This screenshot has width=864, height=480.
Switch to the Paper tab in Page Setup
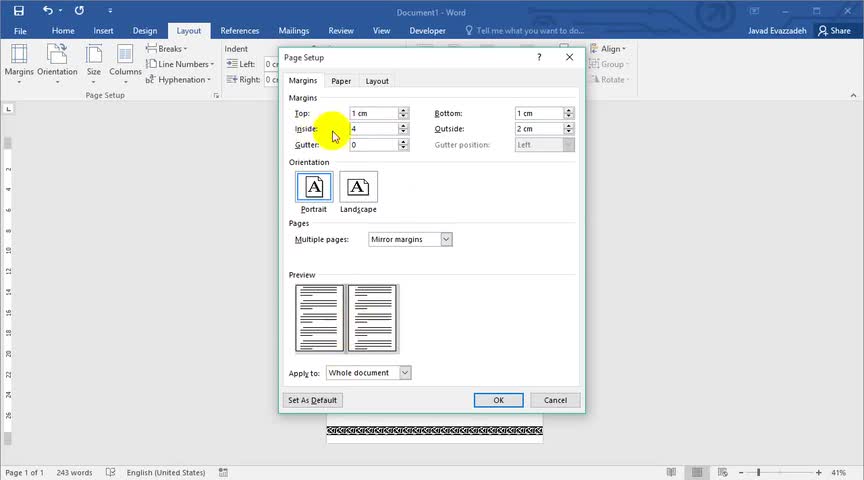(x=341, y=81)
